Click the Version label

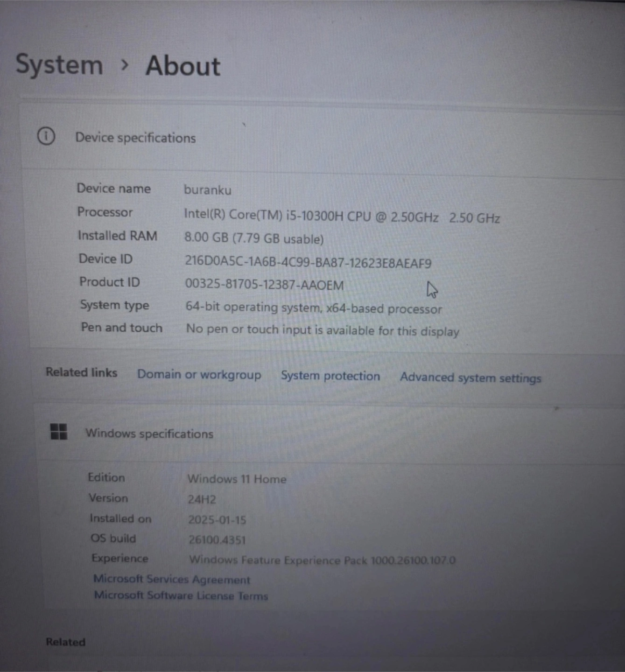pyautogui.click(x=108, y=498)
